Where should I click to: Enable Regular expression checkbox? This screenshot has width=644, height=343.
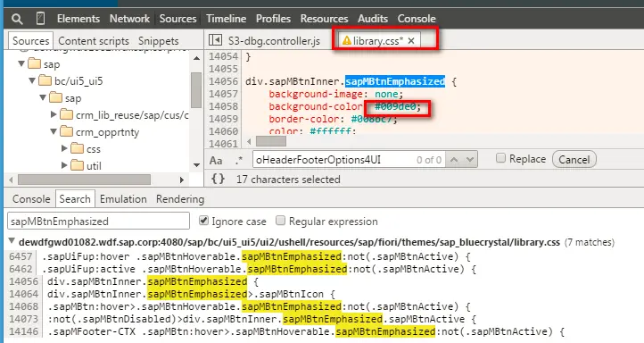(x=280, y=221)
